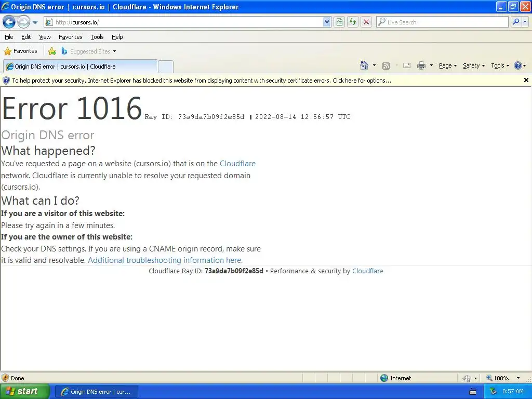532x399 pixels.
Task: Click the RSS feeds icon
Action: click(x=386, y=66)
